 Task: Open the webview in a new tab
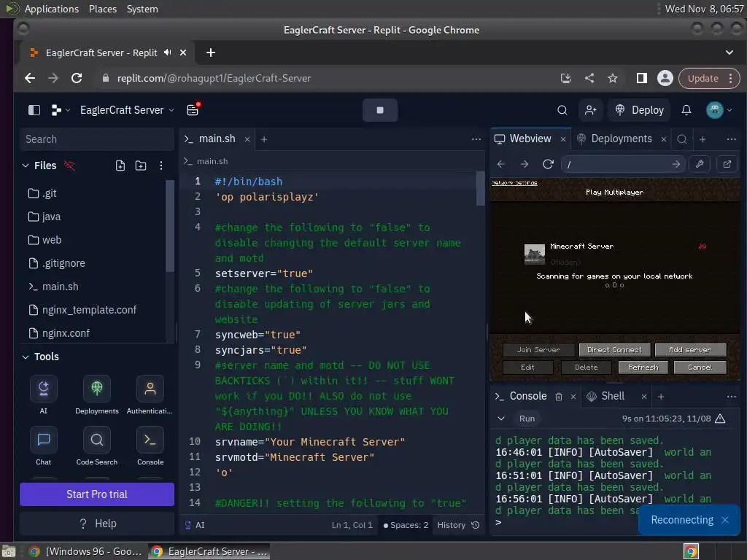coord(727,164)
